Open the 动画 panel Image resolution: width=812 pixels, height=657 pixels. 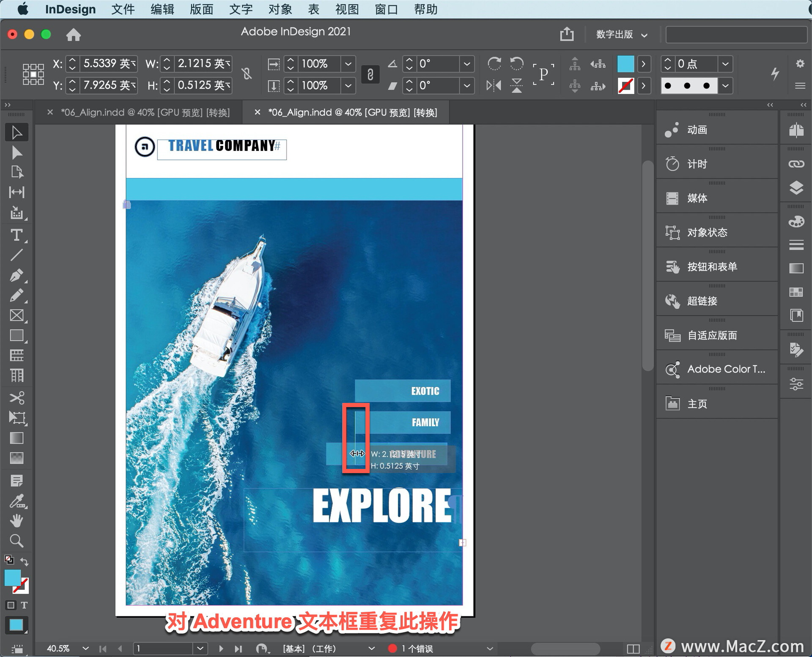coord(717,130)
